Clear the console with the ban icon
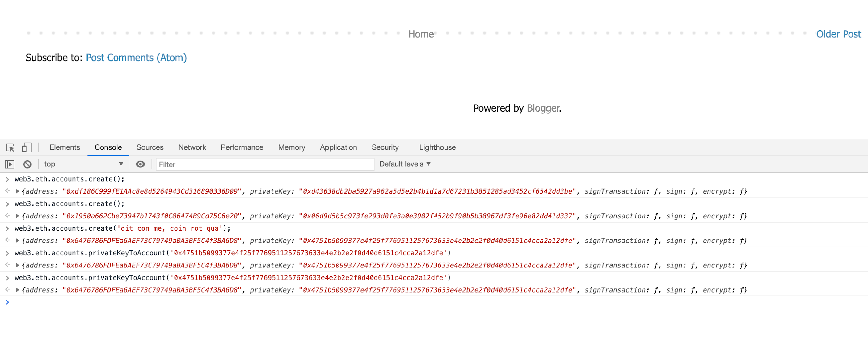 click(x=27, y=164)
